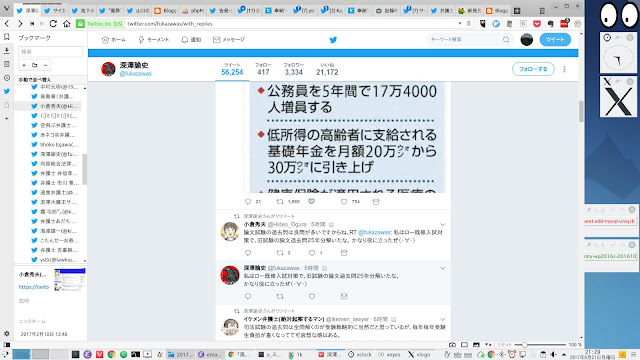The width and height of the screenshot is (640, 360).
Task: Click the Evernote elephant extension icon
Action: pos(550,24)
